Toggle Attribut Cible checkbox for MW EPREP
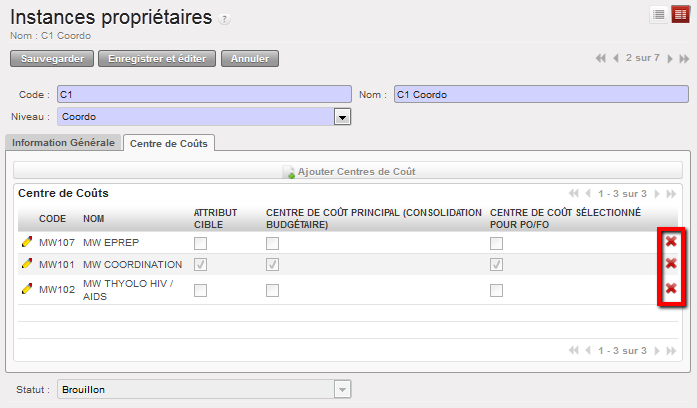Image resolution: width=697 pixels, height=408 pixels. [201, 243]
